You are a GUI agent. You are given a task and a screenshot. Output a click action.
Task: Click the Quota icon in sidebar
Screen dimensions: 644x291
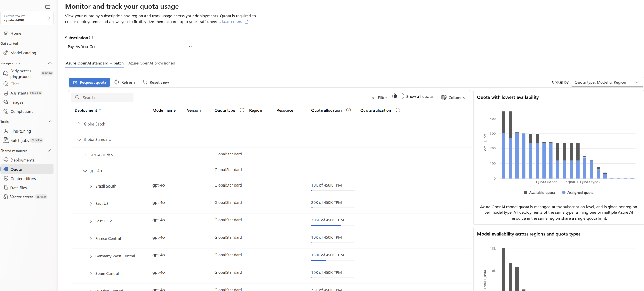click(6, 169)
